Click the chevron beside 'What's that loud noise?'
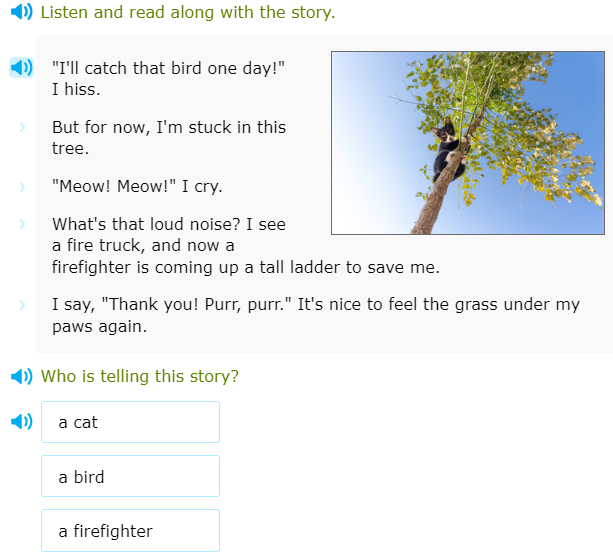The width and height of the screenshot is (613, 556). coord(21,225)
